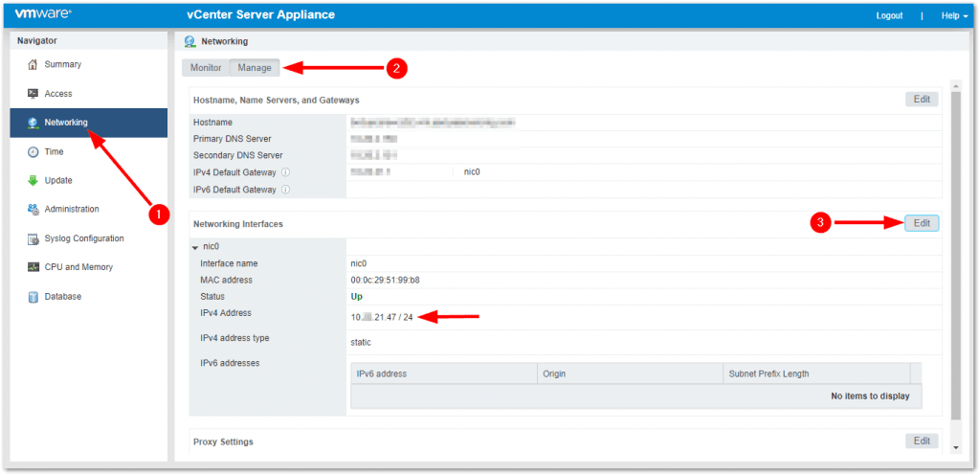Open CPU and Memory label

pos(78,267)
